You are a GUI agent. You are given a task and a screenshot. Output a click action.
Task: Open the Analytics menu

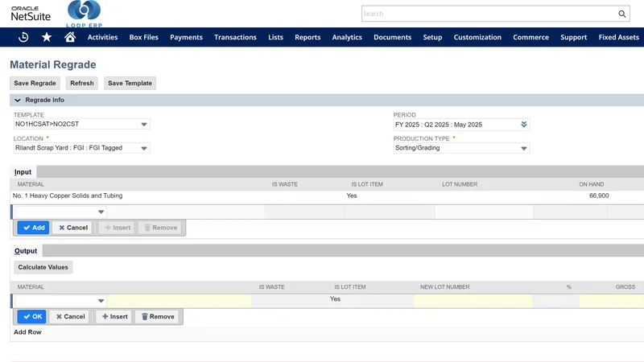347,37
